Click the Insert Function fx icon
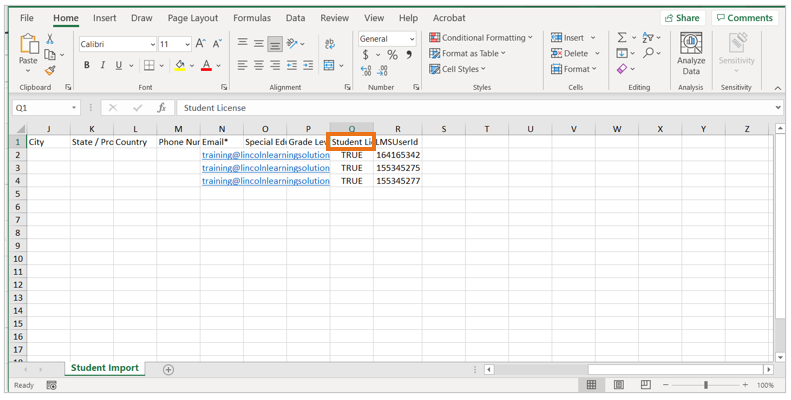 [161, 108]
